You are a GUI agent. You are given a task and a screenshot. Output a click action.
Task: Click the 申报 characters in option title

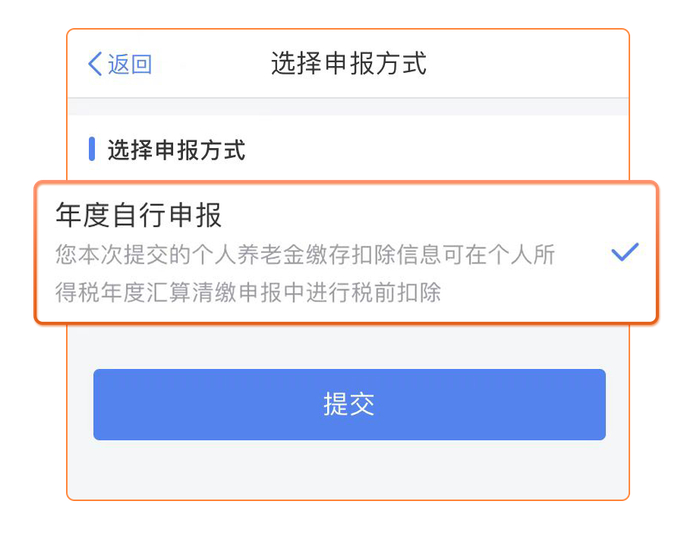195,215
